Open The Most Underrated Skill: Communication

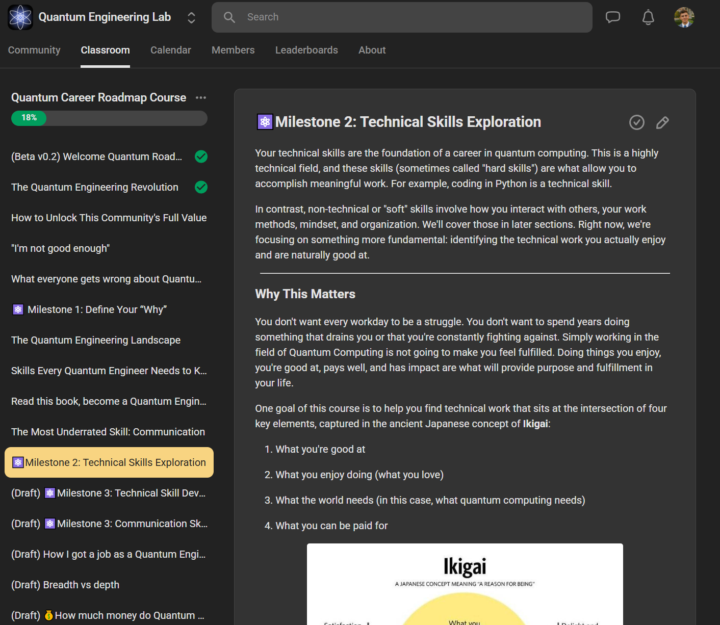[x=108, y=432]
